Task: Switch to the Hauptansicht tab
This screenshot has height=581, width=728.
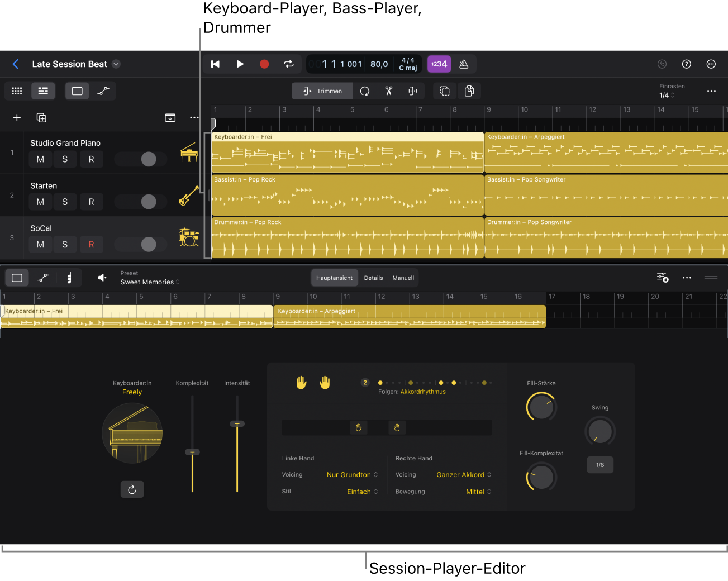Action: 334,278
